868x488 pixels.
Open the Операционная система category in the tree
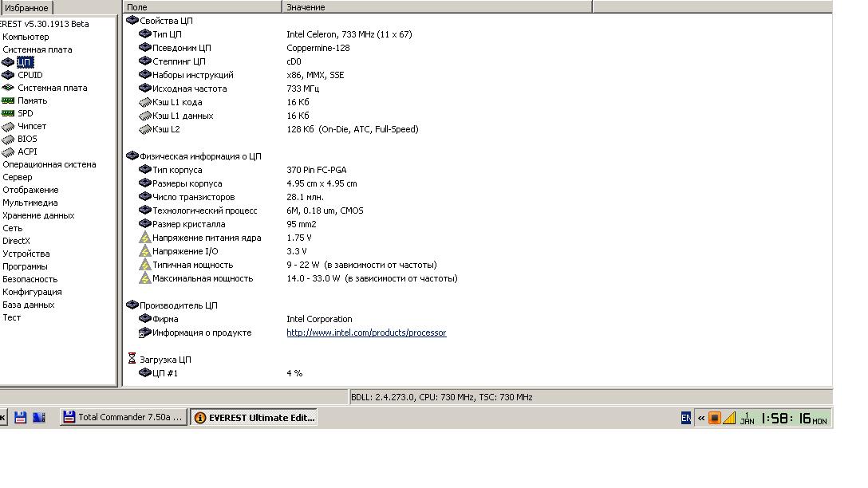(49, 164)
